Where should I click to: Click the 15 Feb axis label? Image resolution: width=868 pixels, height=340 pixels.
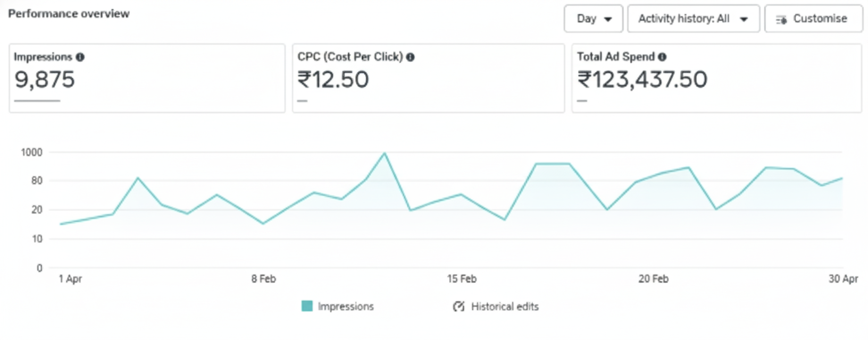click(462, 279)
